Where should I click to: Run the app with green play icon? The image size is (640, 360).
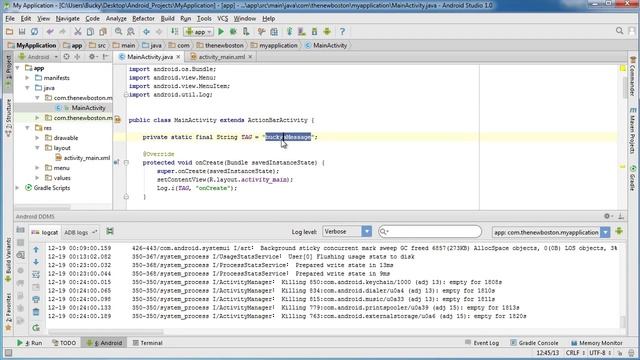pyautogui.click(x=221, y=31)
